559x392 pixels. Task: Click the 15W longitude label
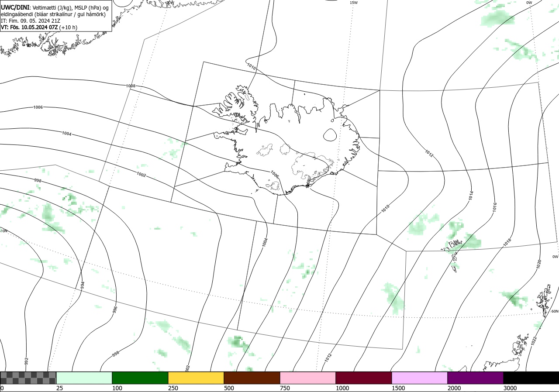[354, 3]
